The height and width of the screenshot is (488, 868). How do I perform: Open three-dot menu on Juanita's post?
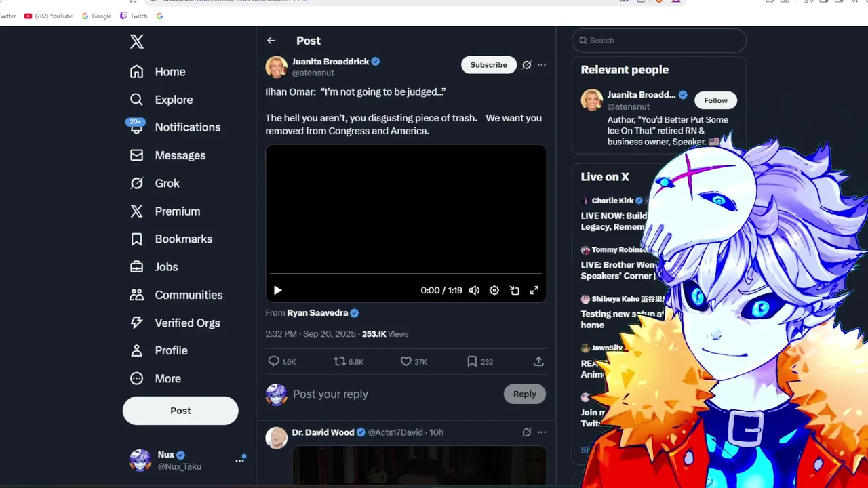(x=542, y=65)
